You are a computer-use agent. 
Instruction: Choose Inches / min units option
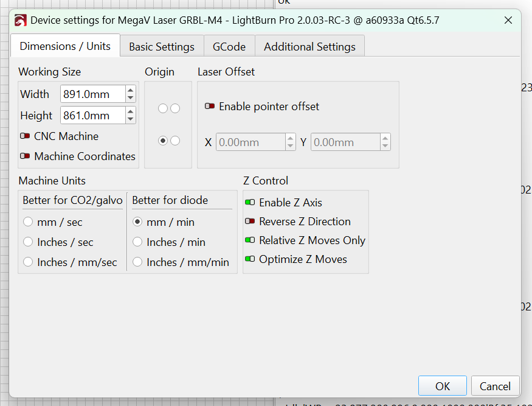click(137, 242)
